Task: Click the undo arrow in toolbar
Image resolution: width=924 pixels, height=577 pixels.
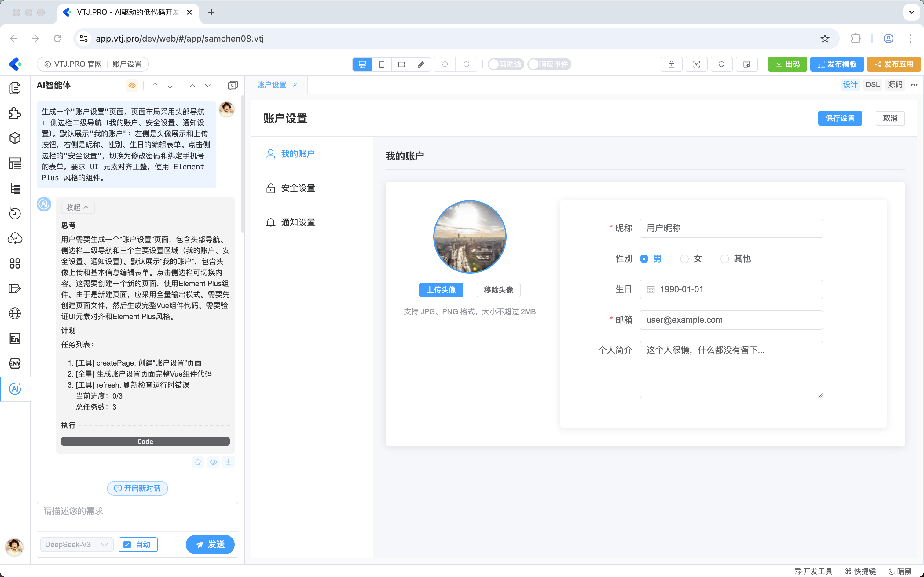Action: click(x=445, y=64)
